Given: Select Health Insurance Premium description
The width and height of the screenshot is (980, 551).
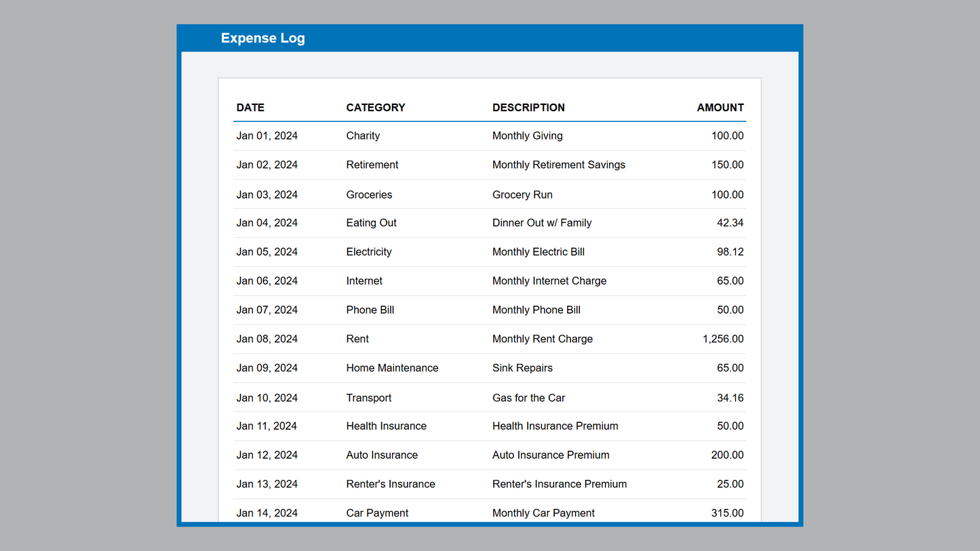Looking at the screenshot, I should tap(555, 426).
